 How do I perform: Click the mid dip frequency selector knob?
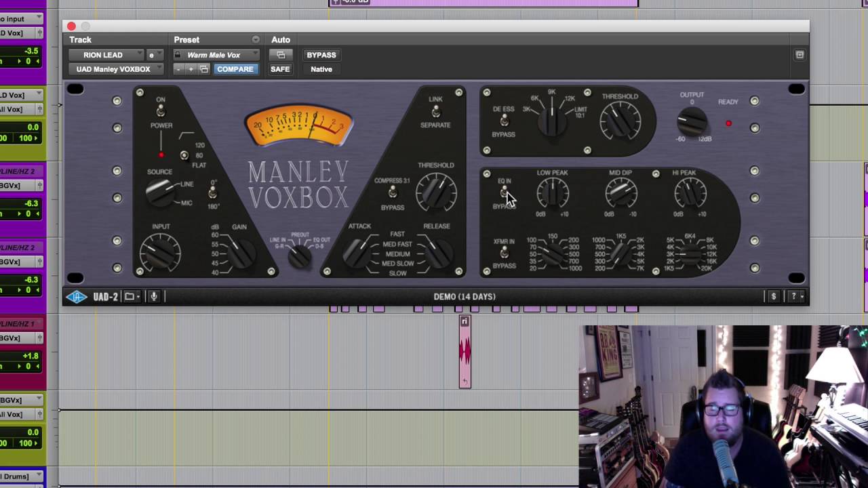[x=621, y=254]
